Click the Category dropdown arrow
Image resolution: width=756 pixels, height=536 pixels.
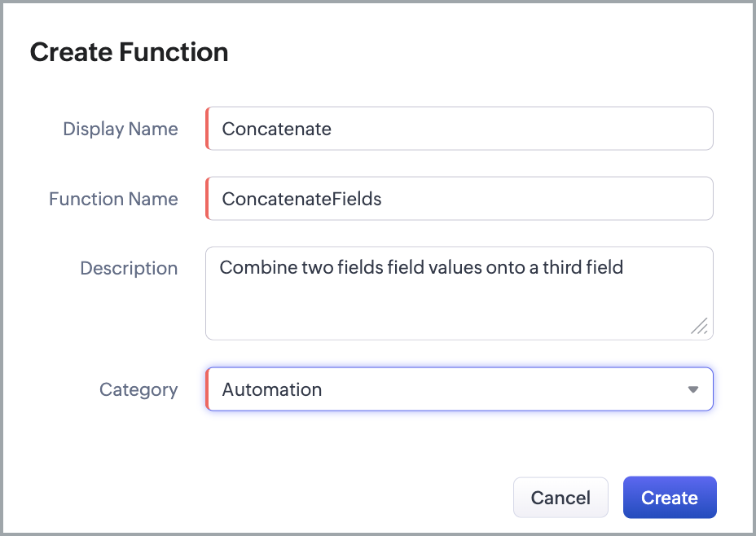click(x=693, y=389)
